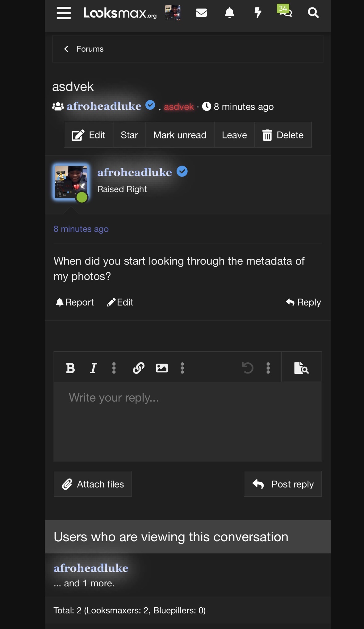The width and height of the screenshot is (364, 629).
Task: Open the chat bubbles icon with 34 badge
Action: 285,11
